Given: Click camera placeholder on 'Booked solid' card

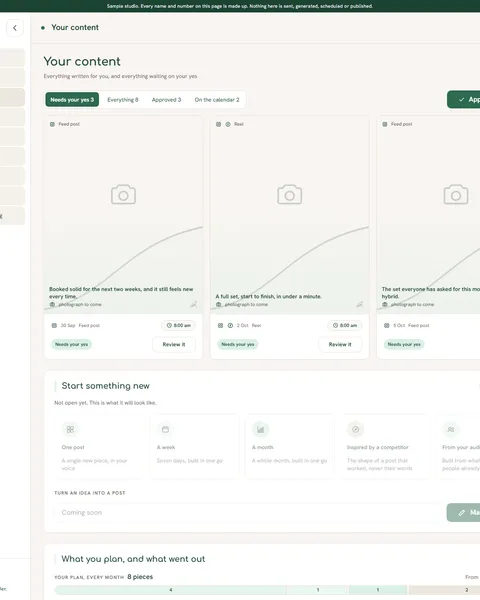Looking at the screenshot, I should pos(123,195).
